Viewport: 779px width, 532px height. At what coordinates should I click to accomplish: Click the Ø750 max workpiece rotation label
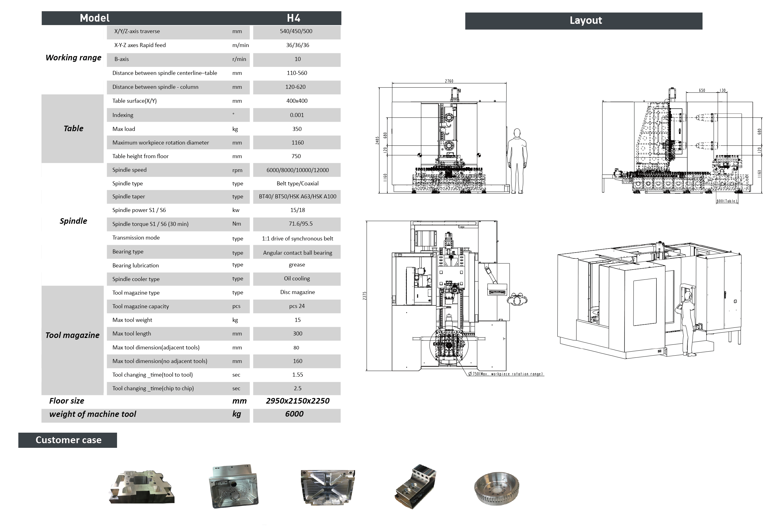click(506, 374)
